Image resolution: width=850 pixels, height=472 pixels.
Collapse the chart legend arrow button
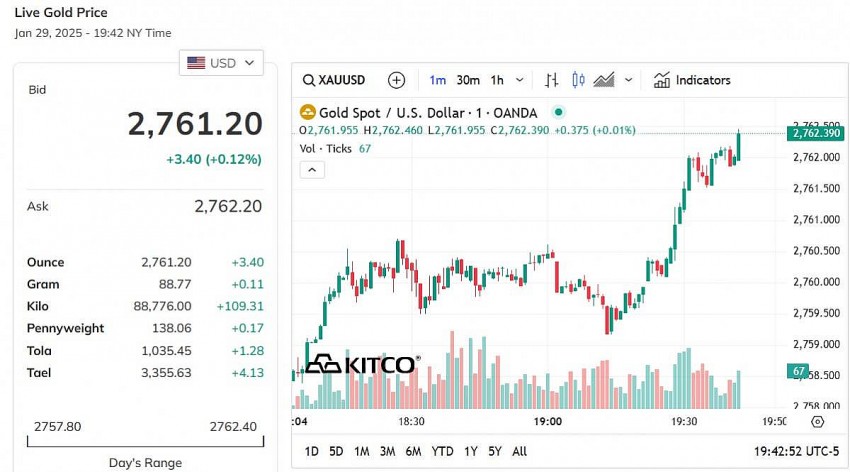[x=311, y=170]
